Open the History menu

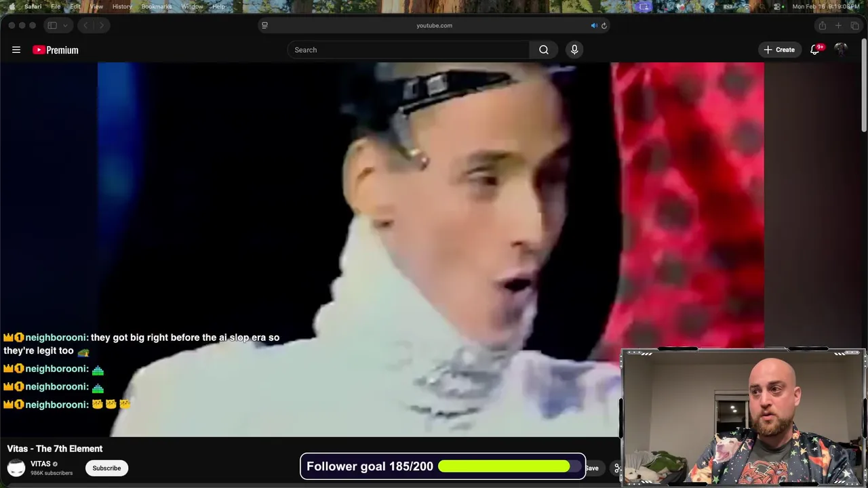[x=122, y=6]
